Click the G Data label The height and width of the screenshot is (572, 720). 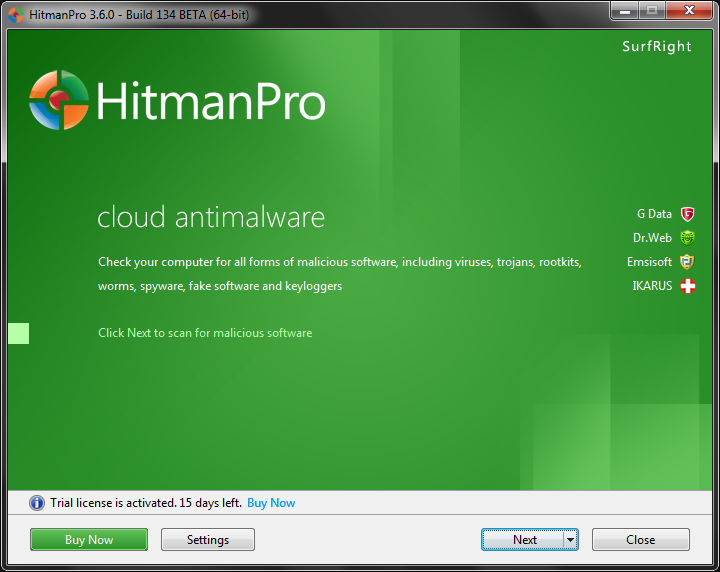pyautogui.click(x=654, y=214)
